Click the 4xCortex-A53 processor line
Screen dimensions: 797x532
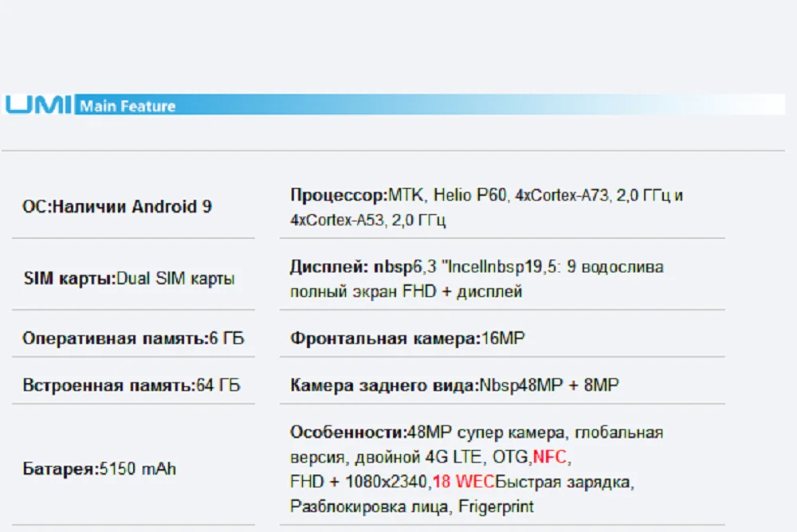(x=367, y=220)
